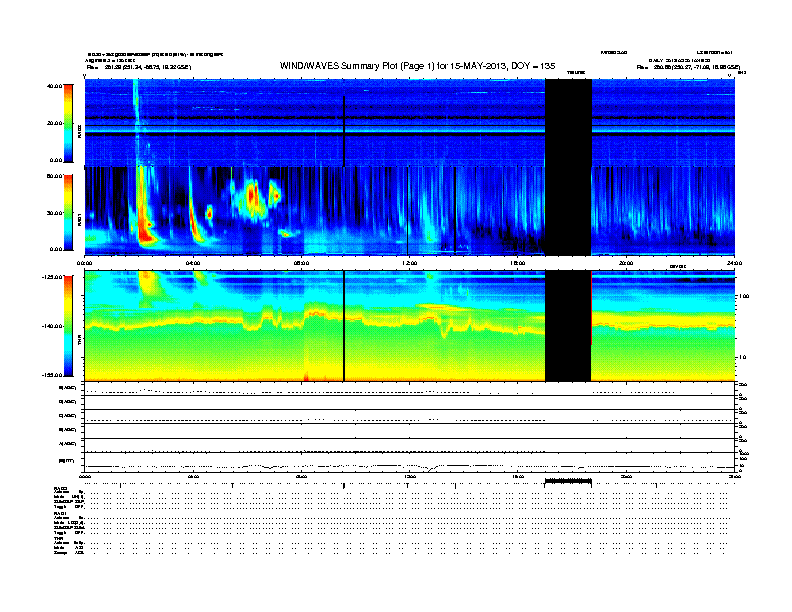
Task: Click the thick black data-gap bar below bottom time axis
Action: (x=568, y=481)
